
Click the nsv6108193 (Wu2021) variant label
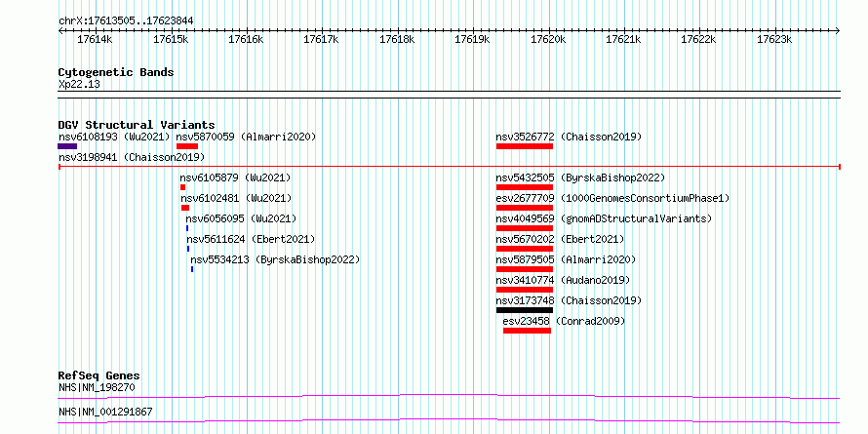(114, 137)
